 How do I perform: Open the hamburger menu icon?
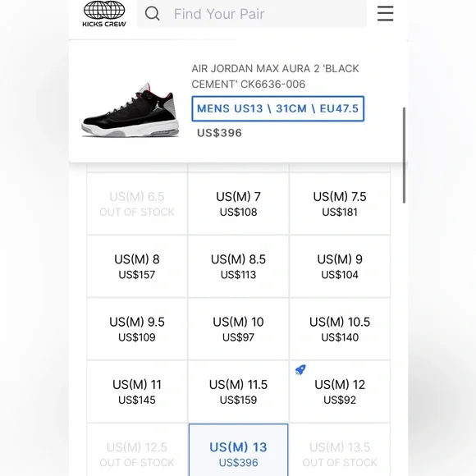pyautogui.click(x=385, y=13)
